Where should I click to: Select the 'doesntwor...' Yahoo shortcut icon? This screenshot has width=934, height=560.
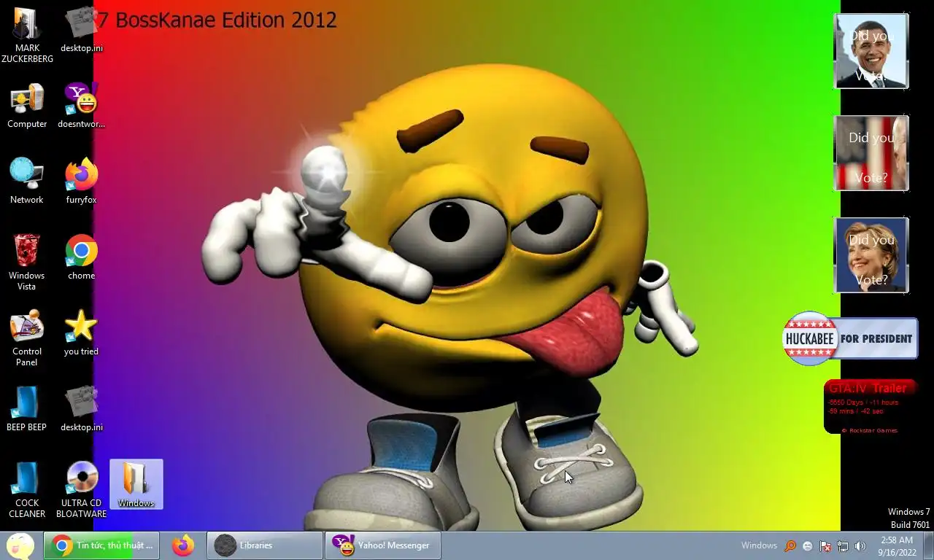click(81, 106)
